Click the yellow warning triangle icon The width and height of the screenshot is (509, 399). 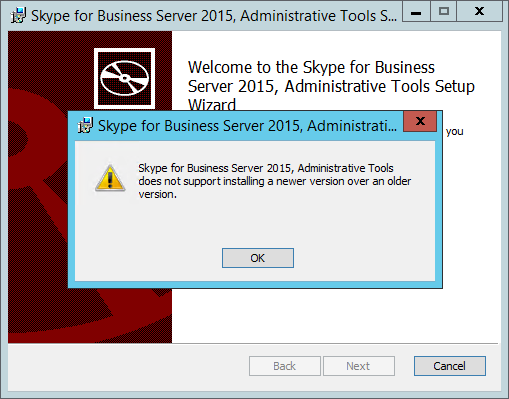(110, 178)
